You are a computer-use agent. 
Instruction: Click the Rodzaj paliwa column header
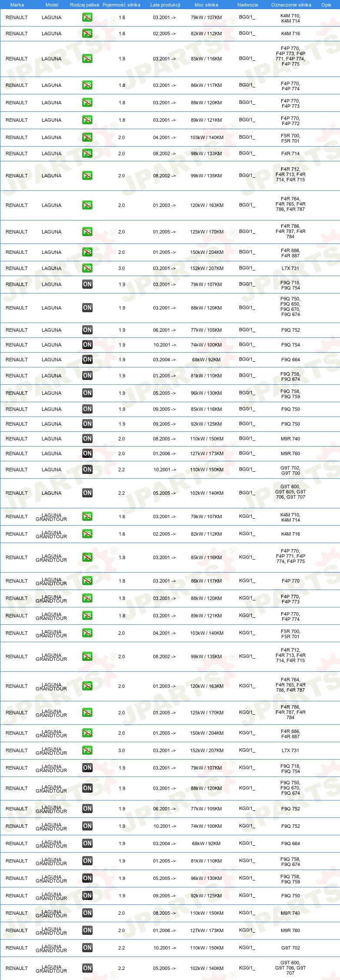coord(84,5)
